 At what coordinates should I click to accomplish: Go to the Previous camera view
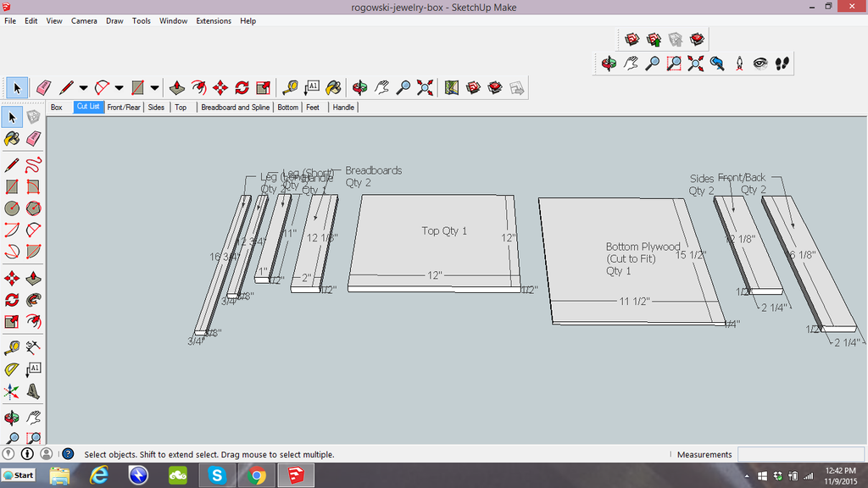(x=717, y=64)
